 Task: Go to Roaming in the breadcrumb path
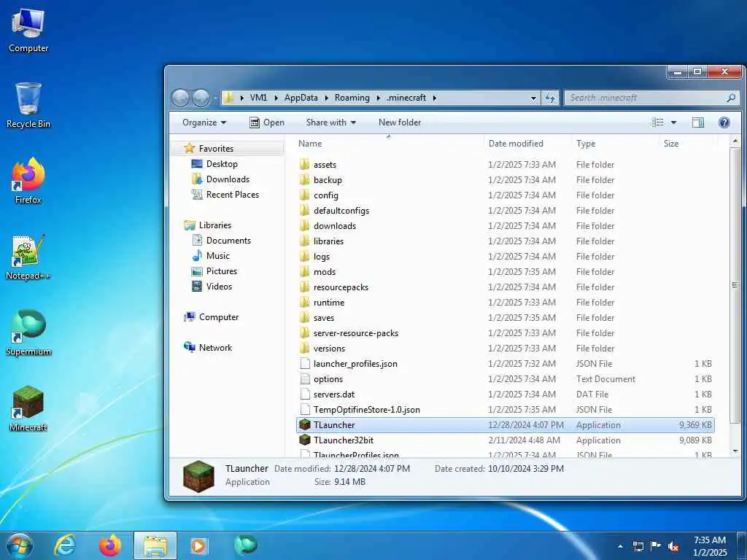tap(352, 98)
